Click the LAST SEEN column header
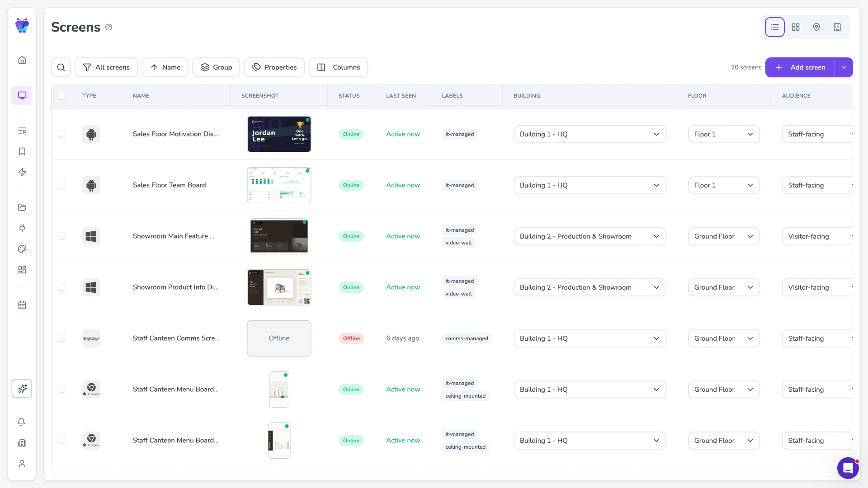 (x=401, y=96)
